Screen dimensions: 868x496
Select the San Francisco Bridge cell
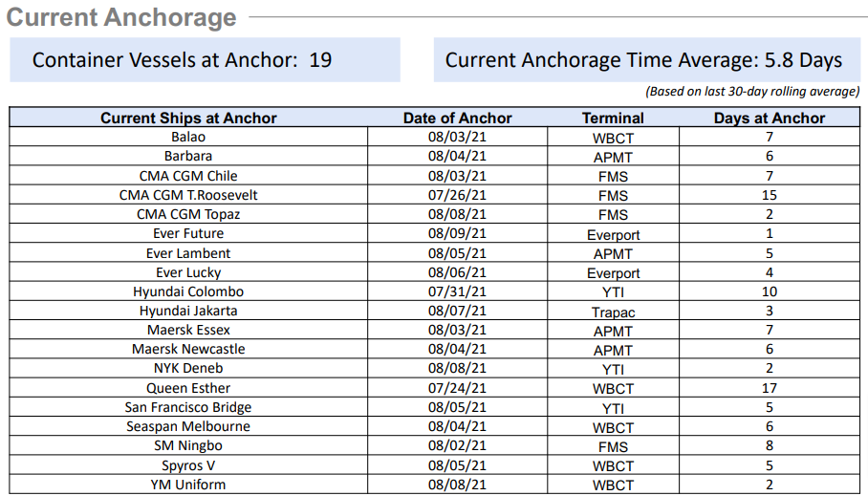point(188,407)
